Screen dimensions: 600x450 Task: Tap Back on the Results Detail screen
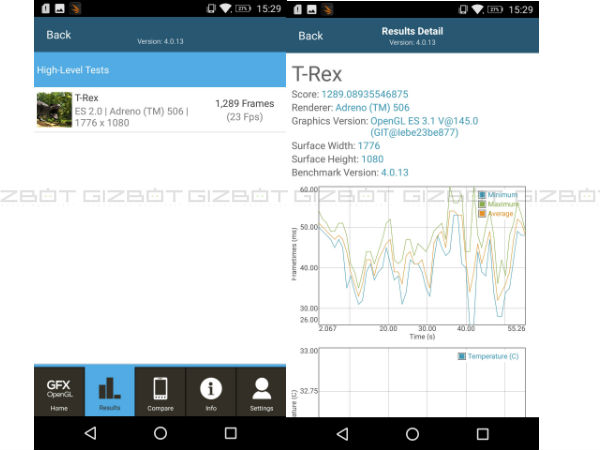(311, 36)
